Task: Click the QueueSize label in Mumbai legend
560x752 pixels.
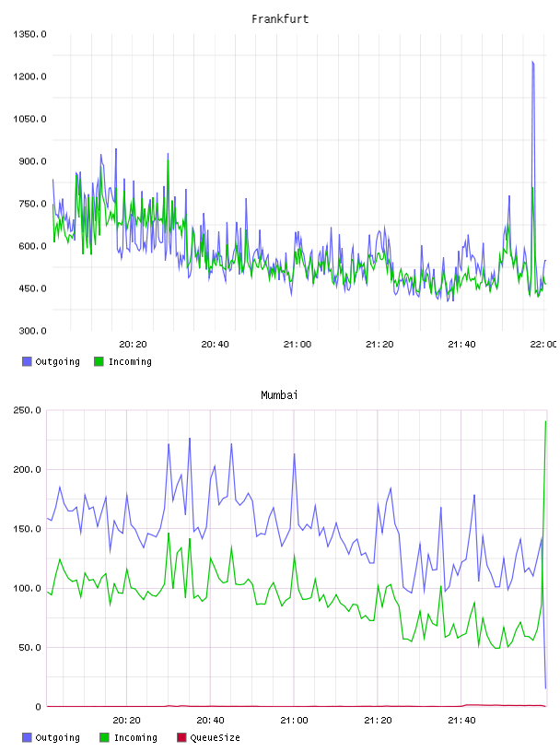Action: [215, 737]
